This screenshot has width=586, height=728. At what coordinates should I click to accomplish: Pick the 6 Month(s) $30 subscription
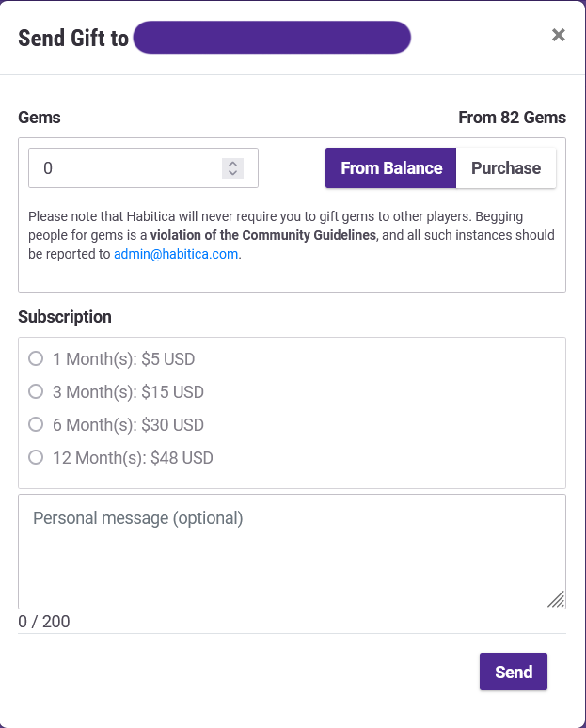[36, 424]
